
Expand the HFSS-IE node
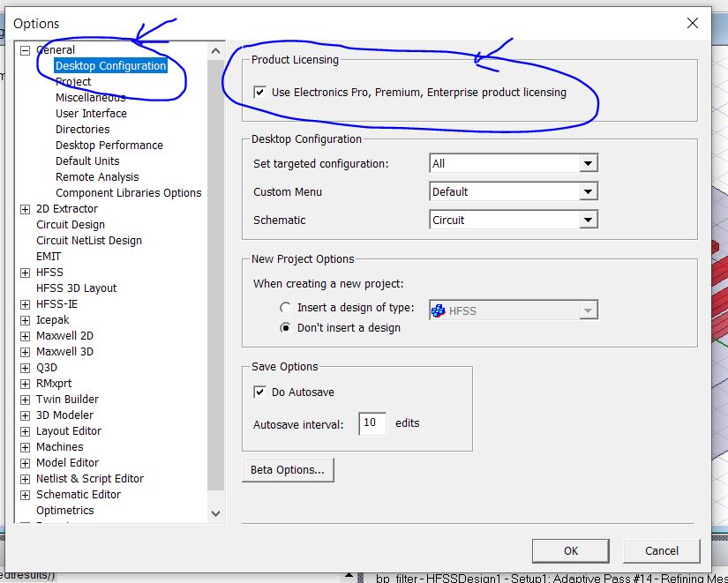point(25,305)
